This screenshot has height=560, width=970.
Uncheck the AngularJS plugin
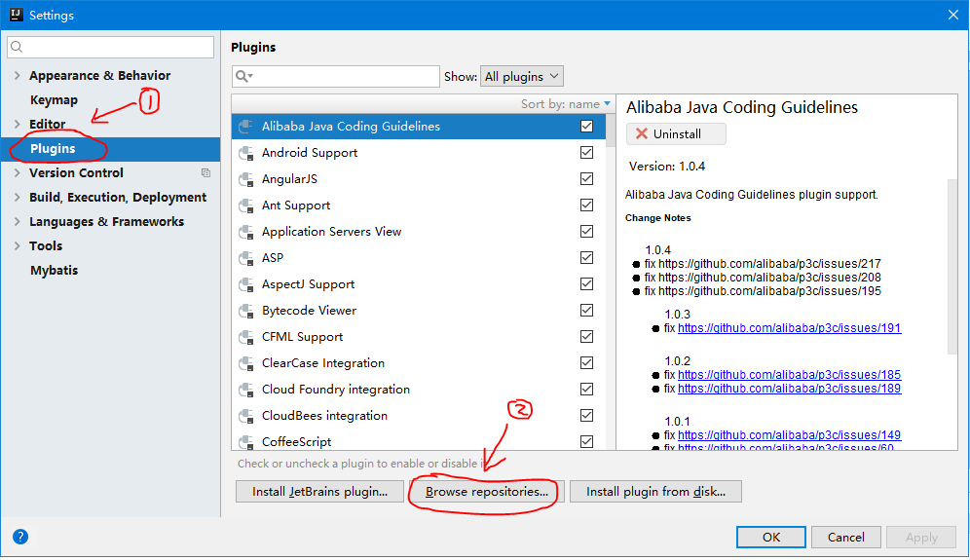pos(586,179)
